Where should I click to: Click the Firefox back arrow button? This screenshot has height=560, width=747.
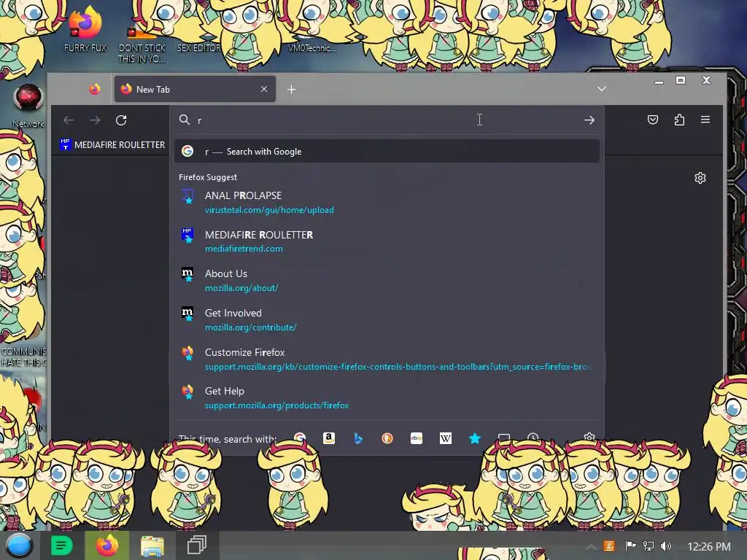[x=69, y=120]
